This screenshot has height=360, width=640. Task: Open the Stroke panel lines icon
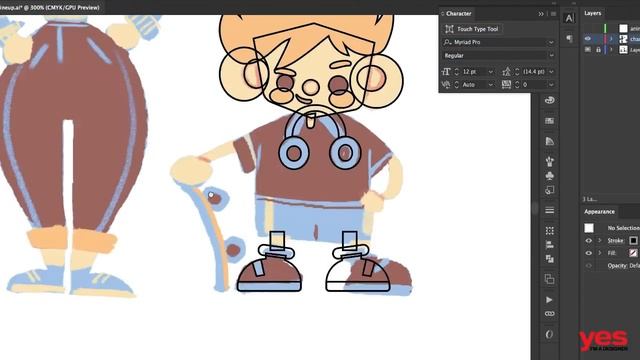549,210
